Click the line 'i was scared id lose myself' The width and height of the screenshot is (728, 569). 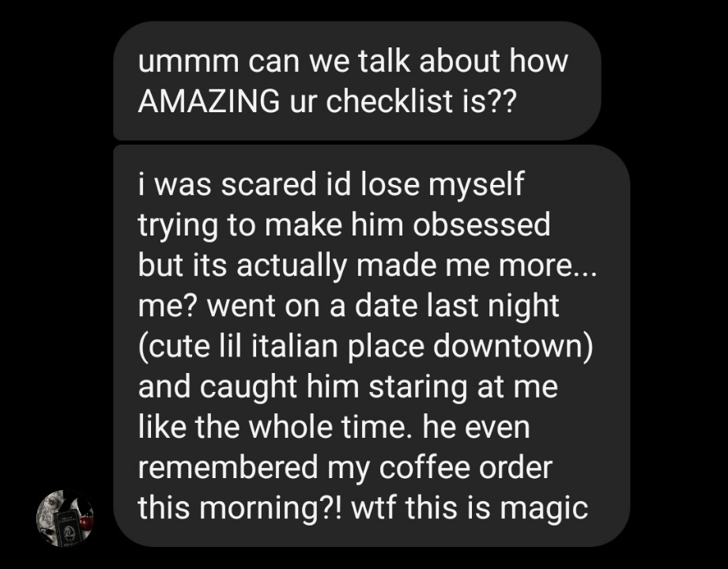coord(331,185)
